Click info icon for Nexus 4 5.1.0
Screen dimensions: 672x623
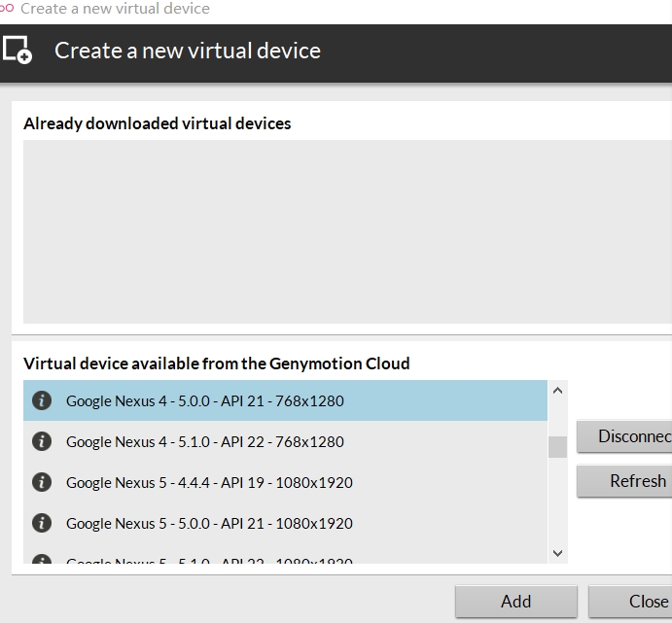[x=42, y=441]
